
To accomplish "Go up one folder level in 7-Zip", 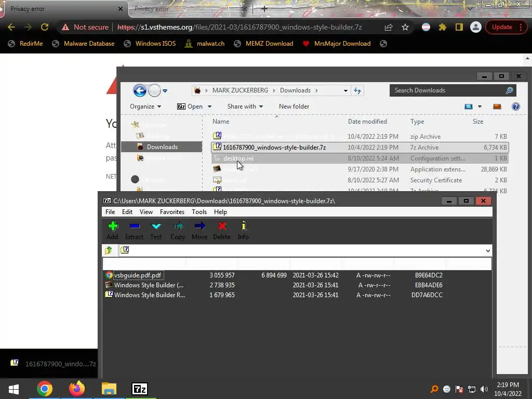I will 109,250.
